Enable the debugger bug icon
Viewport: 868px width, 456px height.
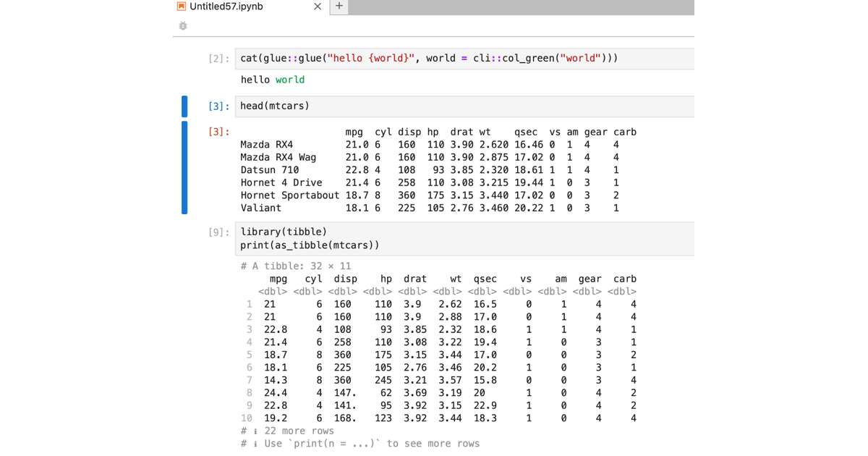click(x=183, y=26)
